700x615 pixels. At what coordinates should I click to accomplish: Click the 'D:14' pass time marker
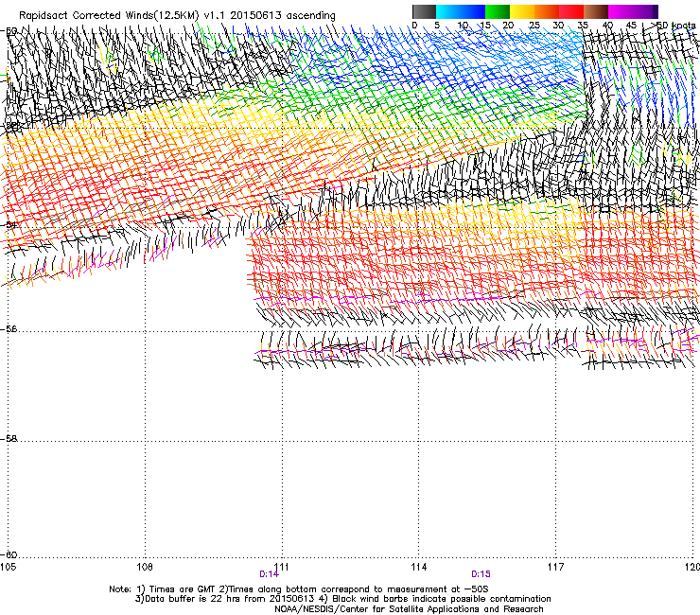tap(269, 574)
